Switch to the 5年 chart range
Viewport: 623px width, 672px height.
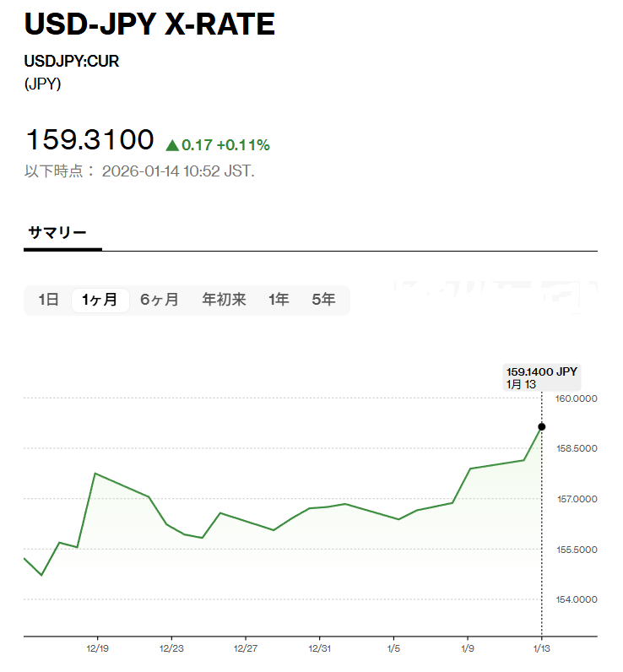pos(323,300)
